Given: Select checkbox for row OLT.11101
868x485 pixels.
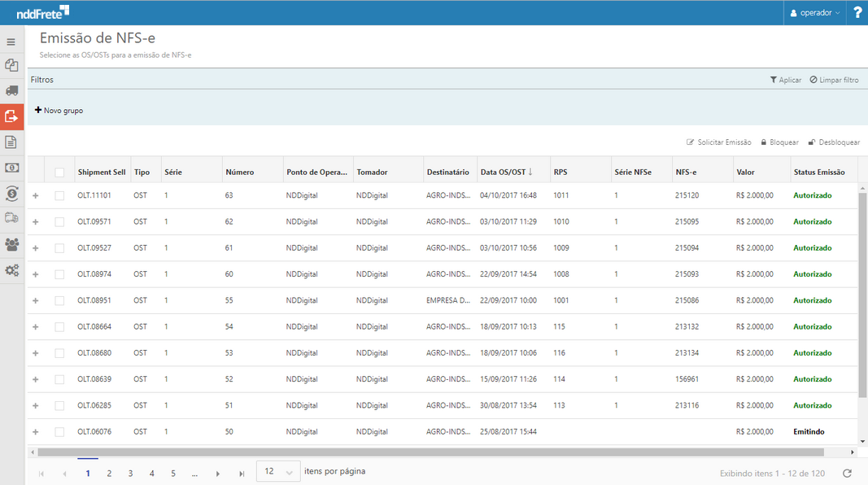Looking at the screenshot, I should [x=59, y=195].
